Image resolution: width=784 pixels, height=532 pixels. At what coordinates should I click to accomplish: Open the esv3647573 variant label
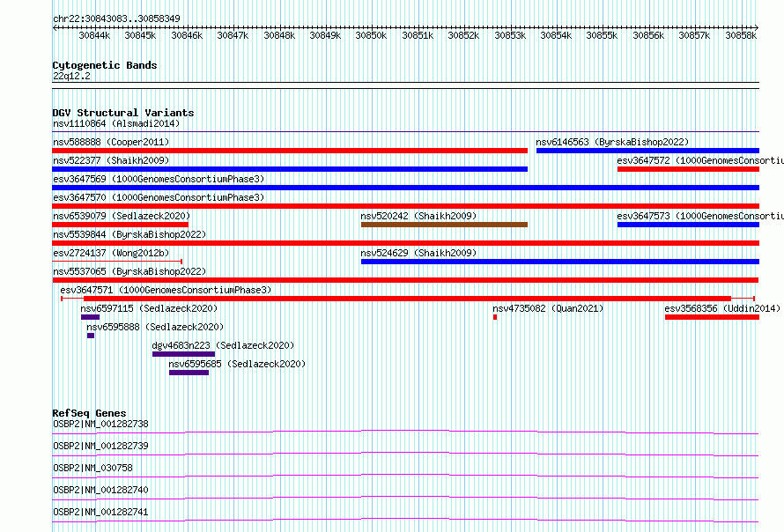tap(700, 216)
